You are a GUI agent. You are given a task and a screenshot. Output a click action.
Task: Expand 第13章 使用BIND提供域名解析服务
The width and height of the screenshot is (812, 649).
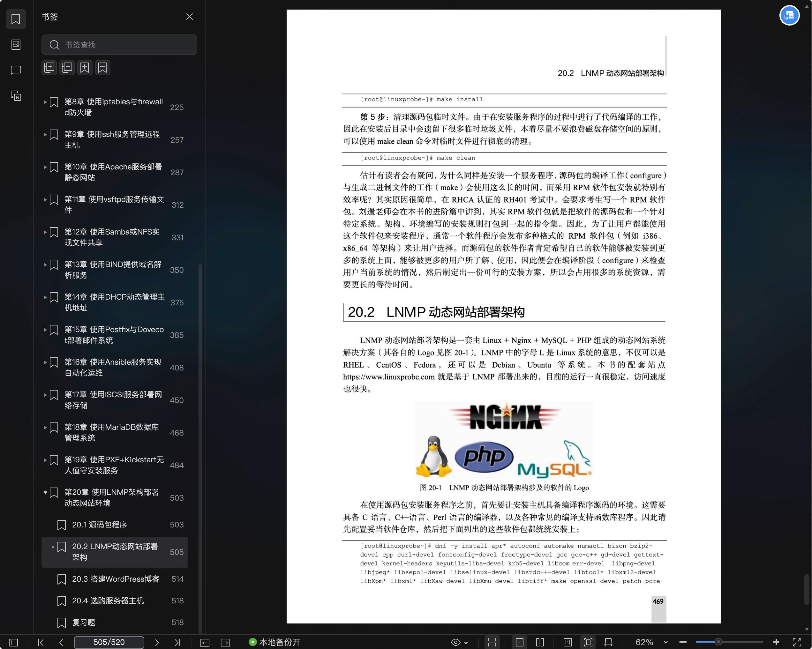tap(45, 265)
